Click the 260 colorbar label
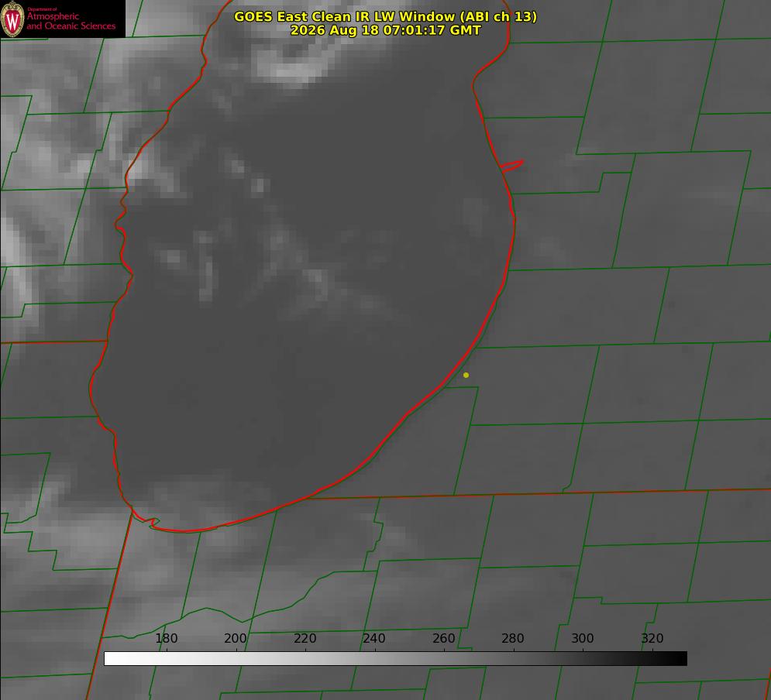 [x=443, y=638]
